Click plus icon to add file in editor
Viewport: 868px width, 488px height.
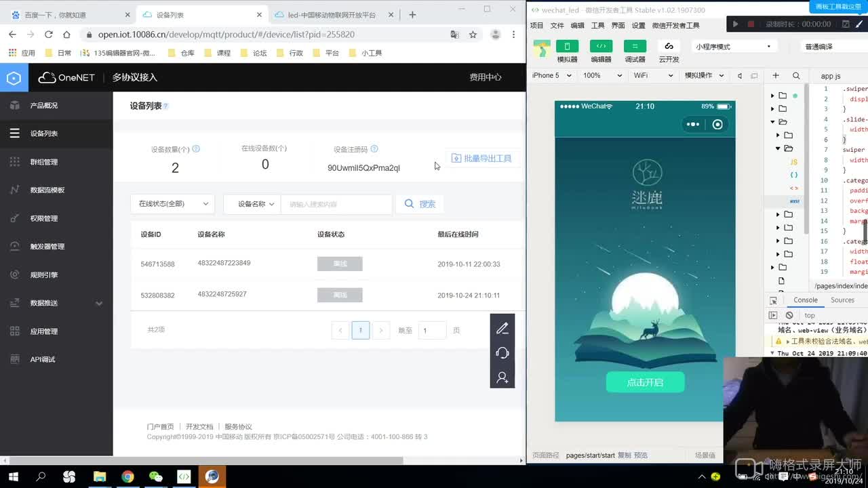(x=776, y=76)
